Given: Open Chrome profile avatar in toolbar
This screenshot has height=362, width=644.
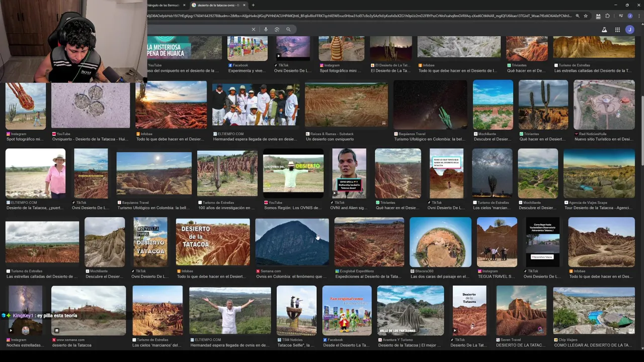Looking at the screenshot, I should tap(630, 16).
